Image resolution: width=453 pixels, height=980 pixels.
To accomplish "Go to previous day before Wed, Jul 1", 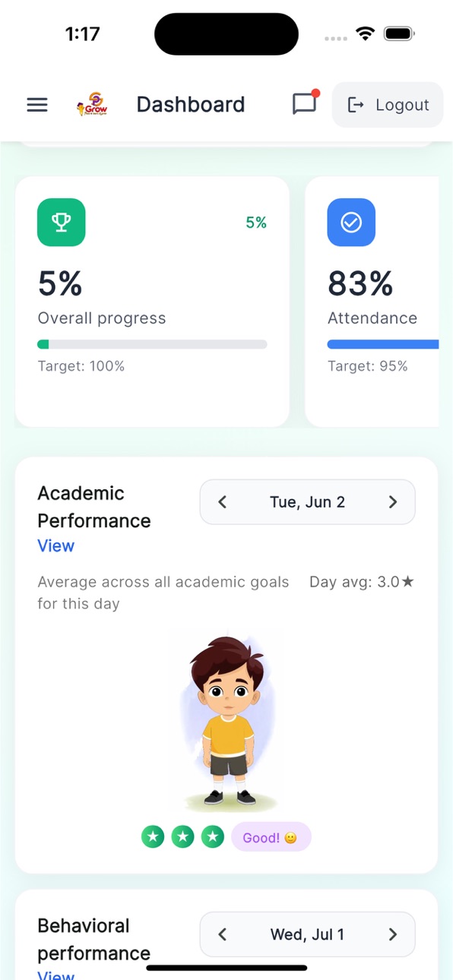I will [222, 934].
